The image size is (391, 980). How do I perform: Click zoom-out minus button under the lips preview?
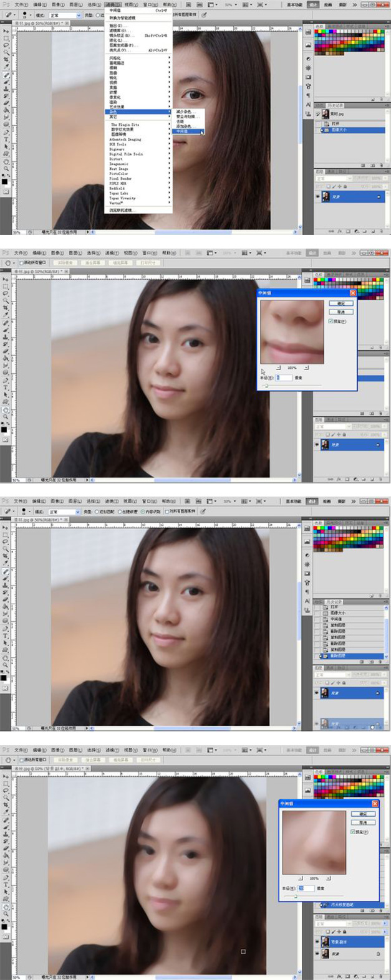point(278,368)
